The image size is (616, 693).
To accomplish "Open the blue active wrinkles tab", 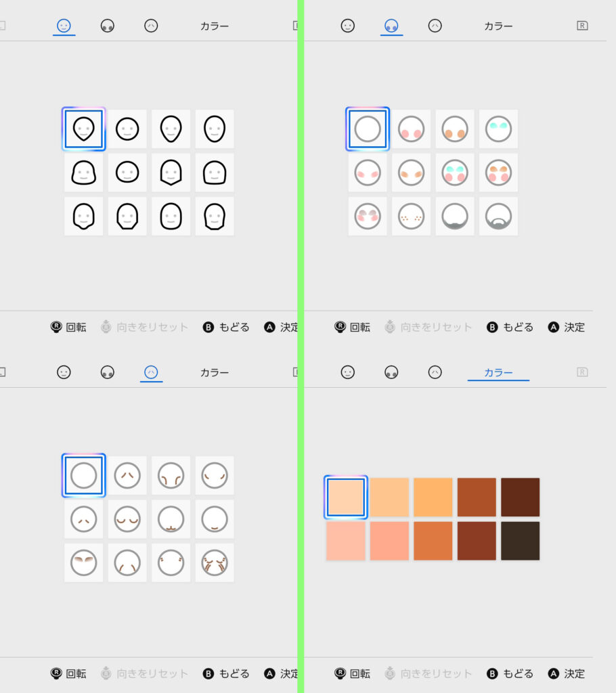I will [151, 373].
